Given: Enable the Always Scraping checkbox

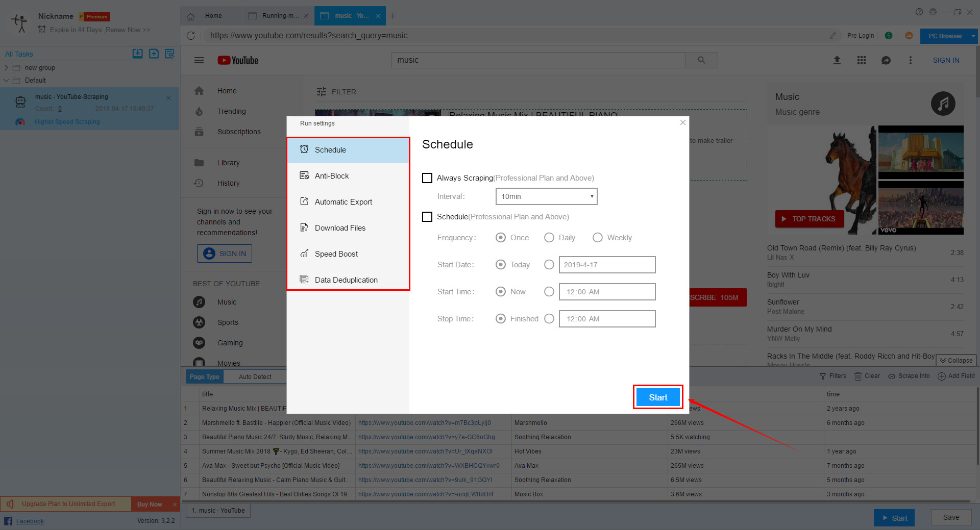Looking at the screenshot, I should [427, 178].
